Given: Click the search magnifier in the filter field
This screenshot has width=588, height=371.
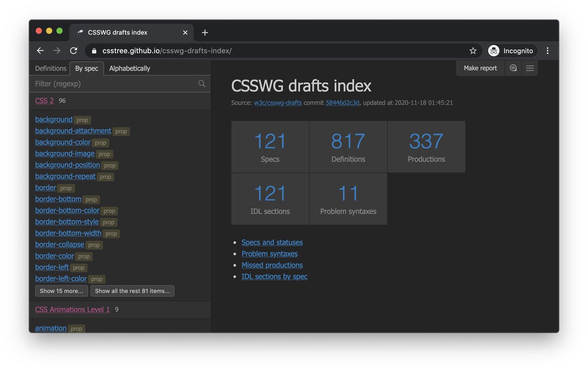Looking at the screenshot, I should click(x=201, y=84).
